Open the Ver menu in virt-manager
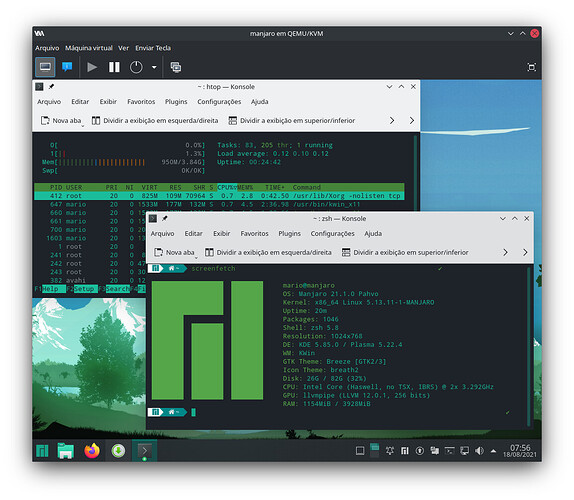 click(124, 48)
